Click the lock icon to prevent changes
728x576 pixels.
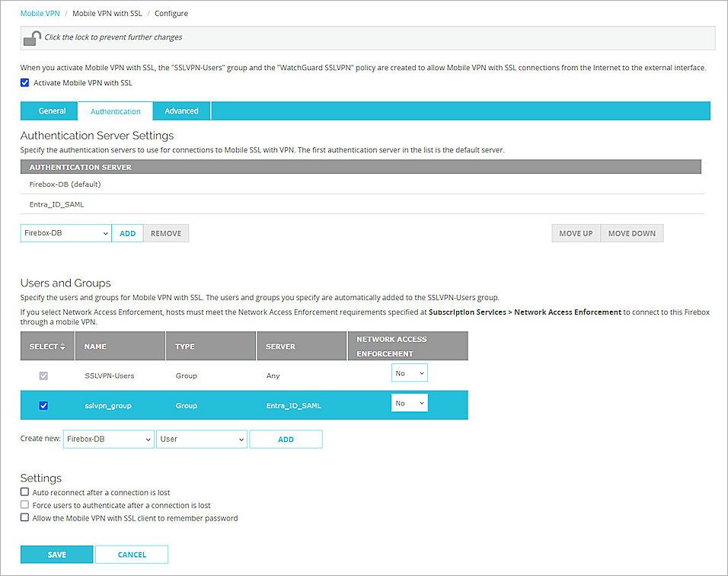(30, 37)
